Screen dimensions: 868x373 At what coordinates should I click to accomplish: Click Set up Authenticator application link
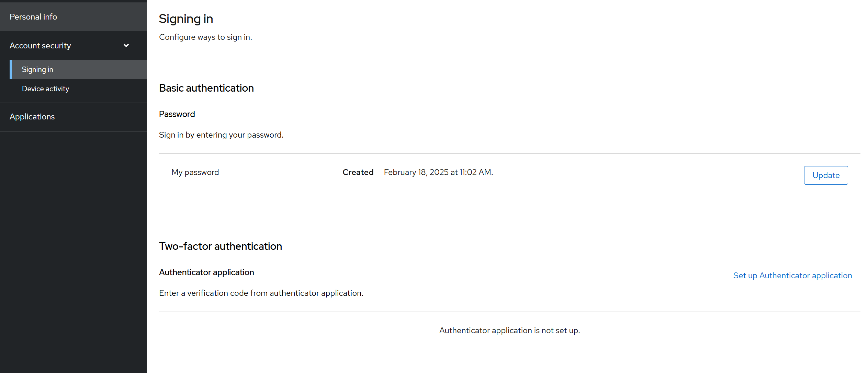point(792,276)
